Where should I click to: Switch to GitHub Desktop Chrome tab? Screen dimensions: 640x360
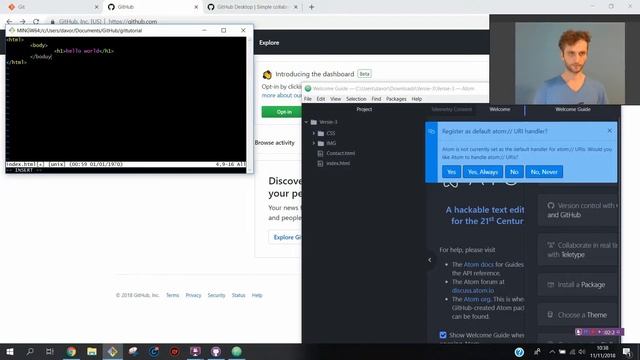point(252,7)
